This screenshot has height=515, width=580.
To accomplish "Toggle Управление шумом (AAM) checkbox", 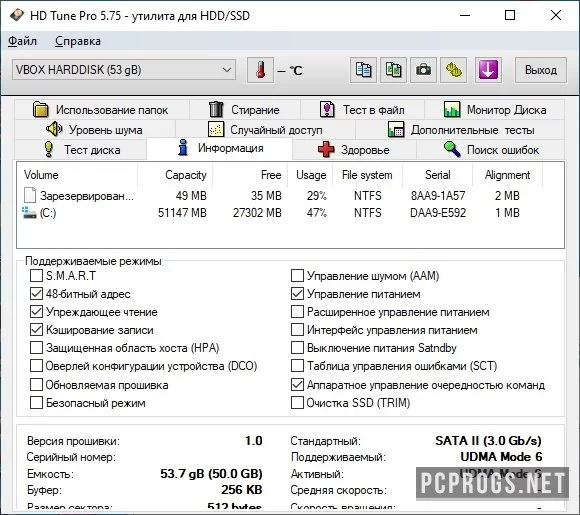I will tap(297, 276).
